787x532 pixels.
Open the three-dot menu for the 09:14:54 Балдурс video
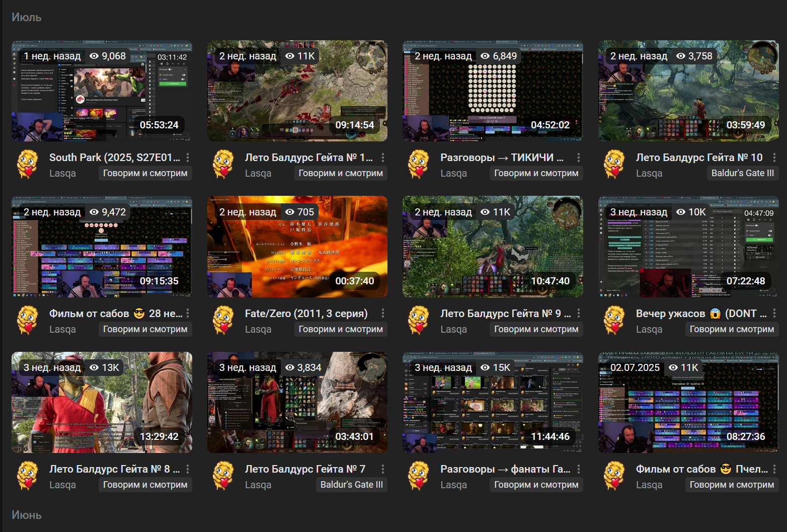point(383,158)
